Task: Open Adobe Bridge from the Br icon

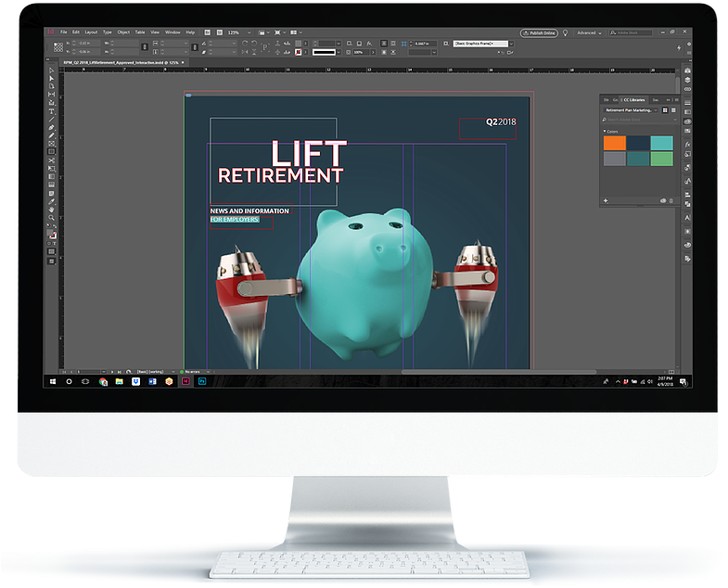Action: click(207, 32)
